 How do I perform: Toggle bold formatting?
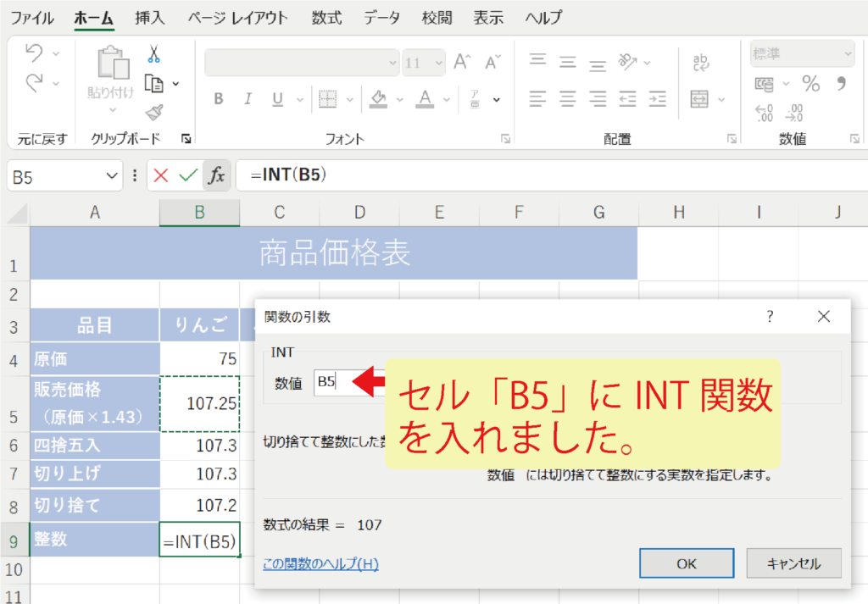[x=218, y=99]
